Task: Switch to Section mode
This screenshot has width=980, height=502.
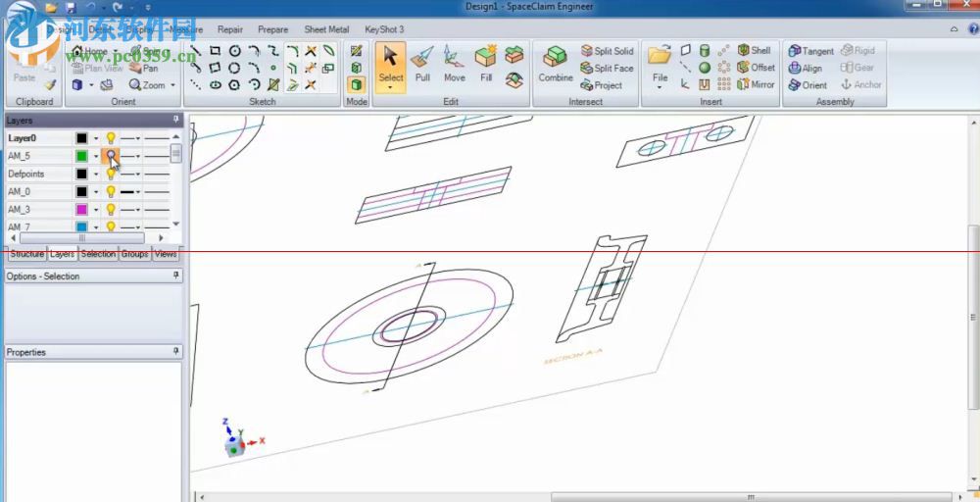Action: [x=357, y=68]
